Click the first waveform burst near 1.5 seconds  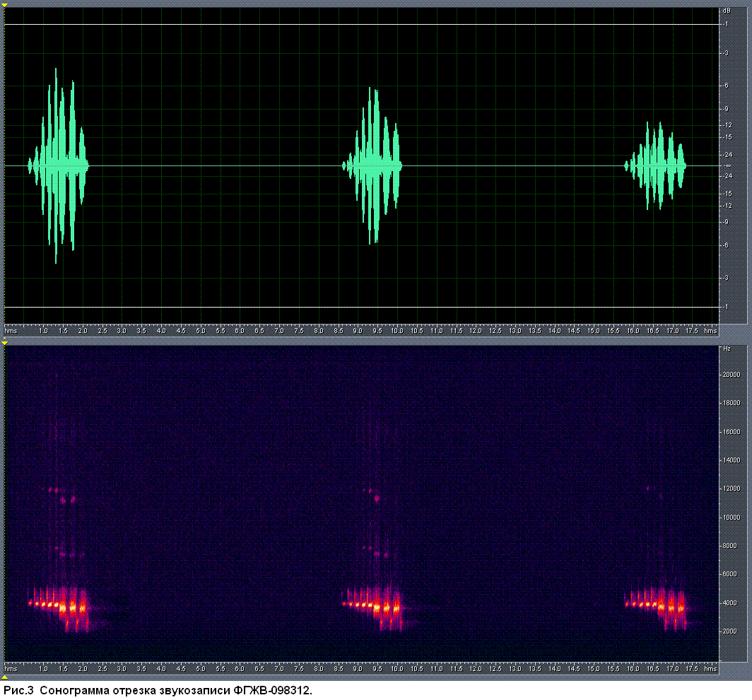59,166
